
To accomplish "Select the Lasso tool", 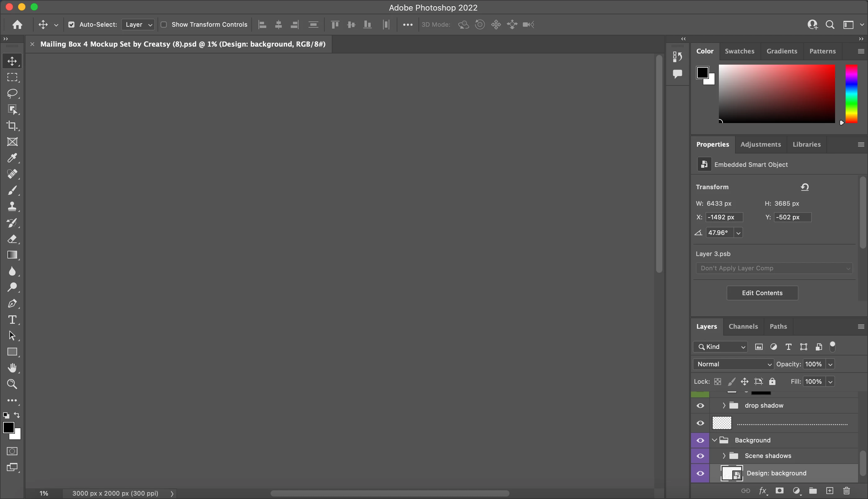I will tap(12, 93).
